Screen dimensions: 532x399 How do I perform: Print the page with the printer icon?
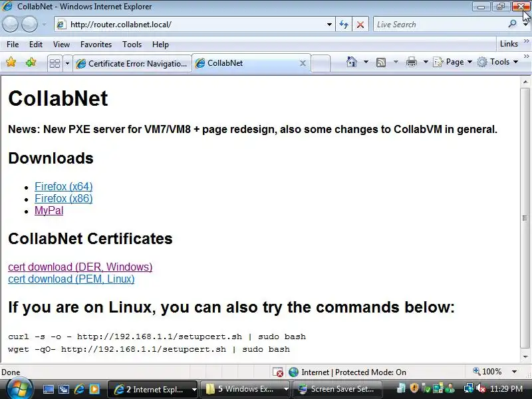(412, 62)
